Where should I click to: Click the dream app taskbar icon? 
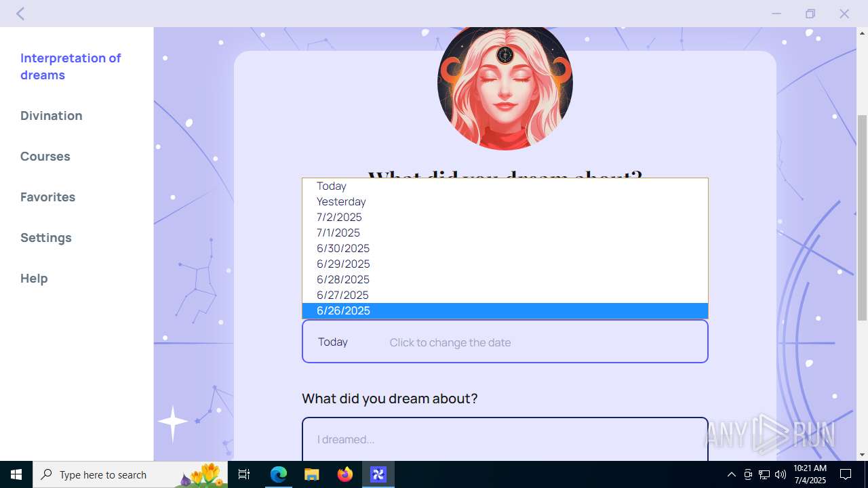pos(378,474)
